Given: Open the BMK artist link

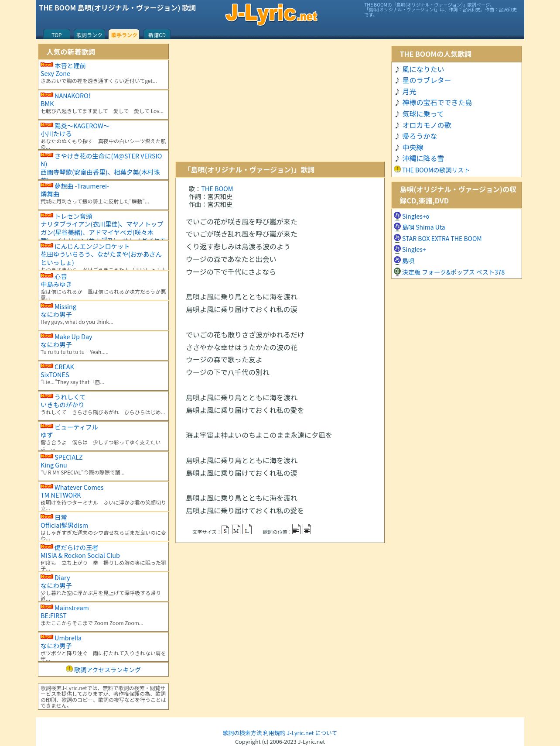Looking at the screenshot, I should click(47, 104).
